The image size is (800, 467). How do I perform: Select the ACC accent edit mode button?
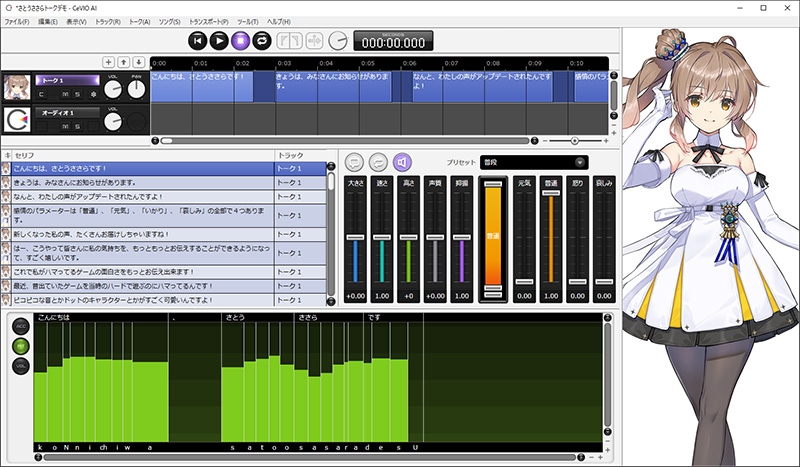(21, 326)
